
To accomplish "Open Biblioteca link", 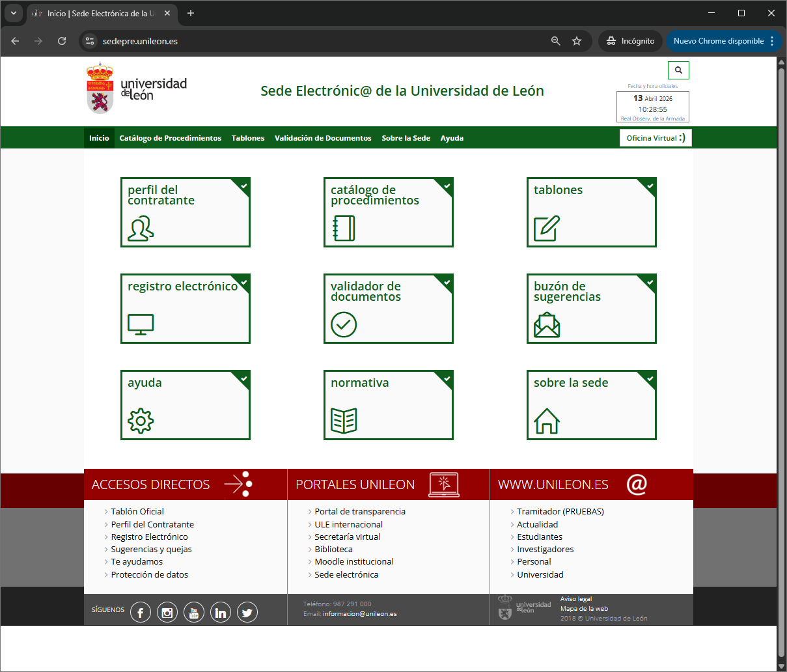I will (334, 550).
